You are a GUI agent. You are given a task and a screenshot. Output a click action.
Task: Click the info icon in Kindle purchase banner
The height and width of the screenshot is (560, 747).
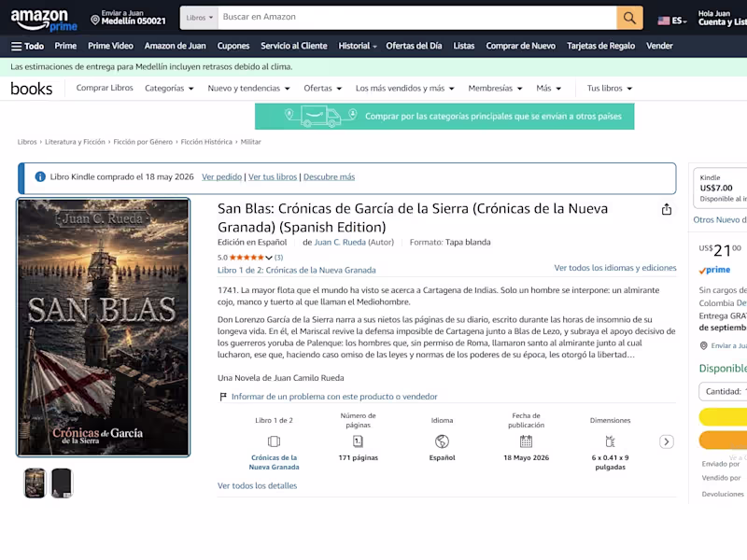[x=40, y=177]
